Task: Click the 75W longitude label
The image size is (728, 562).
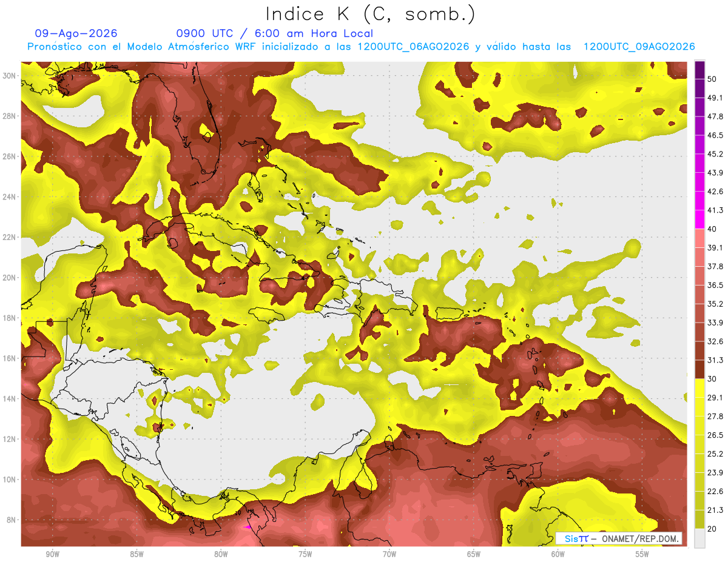Action: pyautogui.click(x=305, y=554)
